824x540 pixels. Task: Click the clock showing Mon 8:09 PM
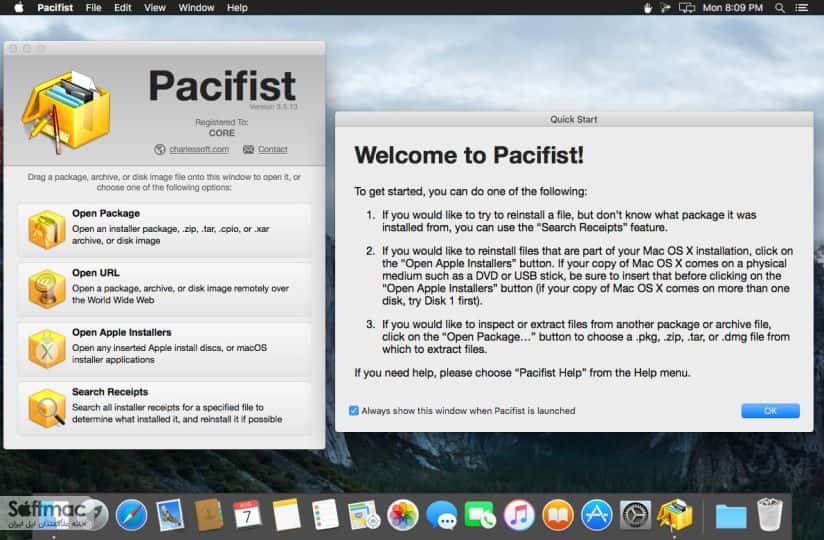pyautogui.click(x=733, y=8)
